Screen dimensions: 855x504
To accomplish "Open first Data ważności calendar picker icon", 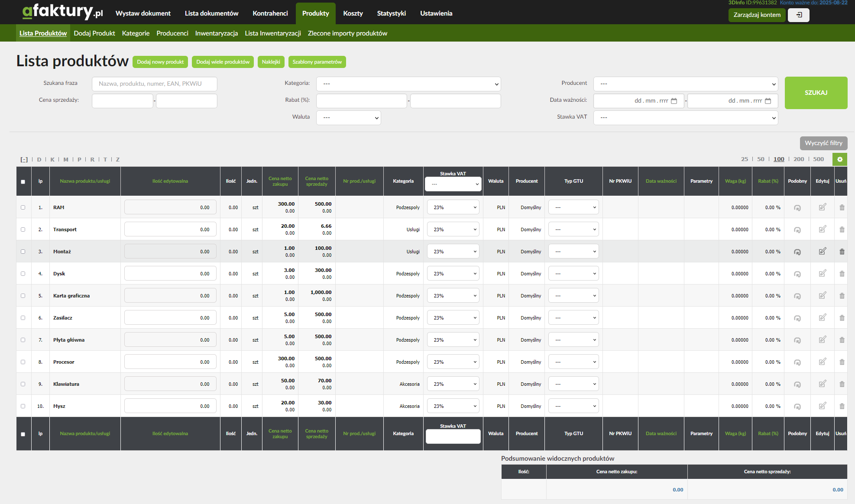I will point(674,101).
